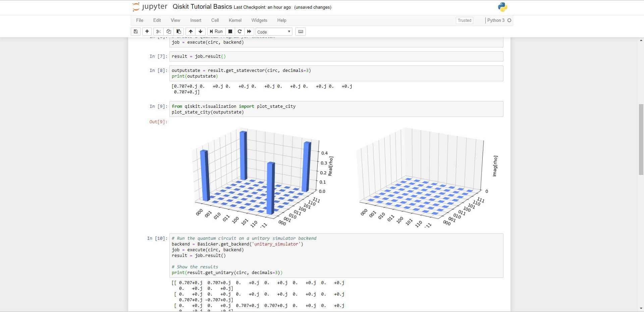644x312 pixels.
Task: Open the File menu
Action: coord(140,20)
